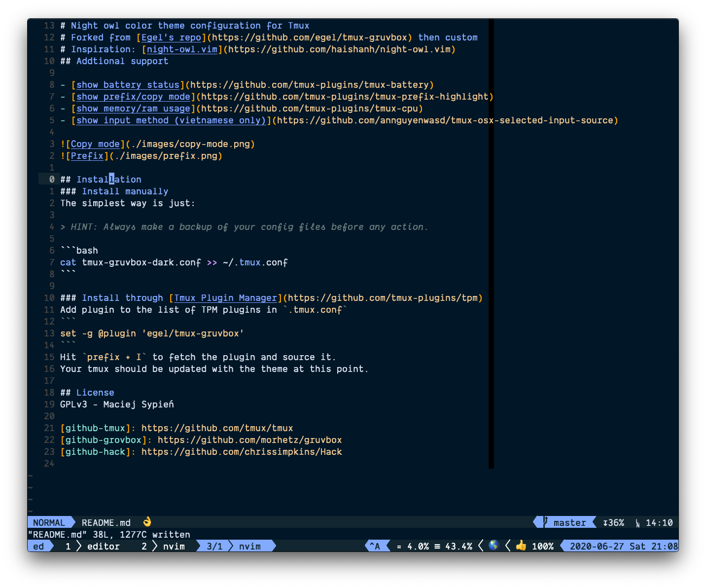The height and width of the screenshot is (588, 706).
Task: Click the 'ed' tmux session name
Action: point(38,546)
